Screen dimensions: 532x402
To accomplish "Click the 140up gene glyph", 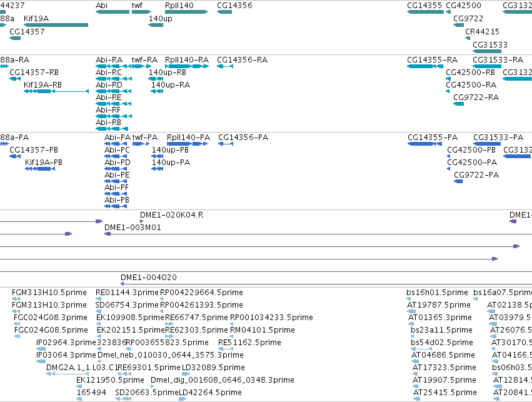I will click(x=156, y=25).
